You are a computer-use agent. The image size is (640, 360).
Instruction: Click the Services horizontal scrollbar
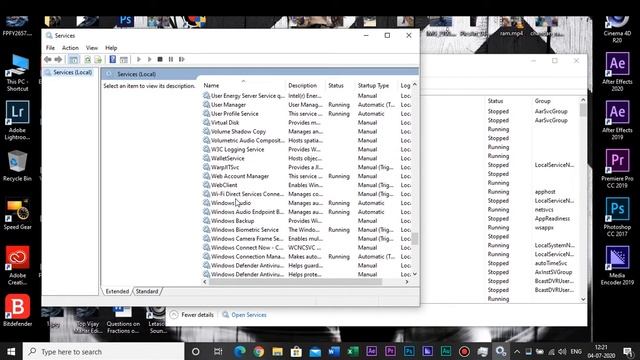tap(296, 282)
